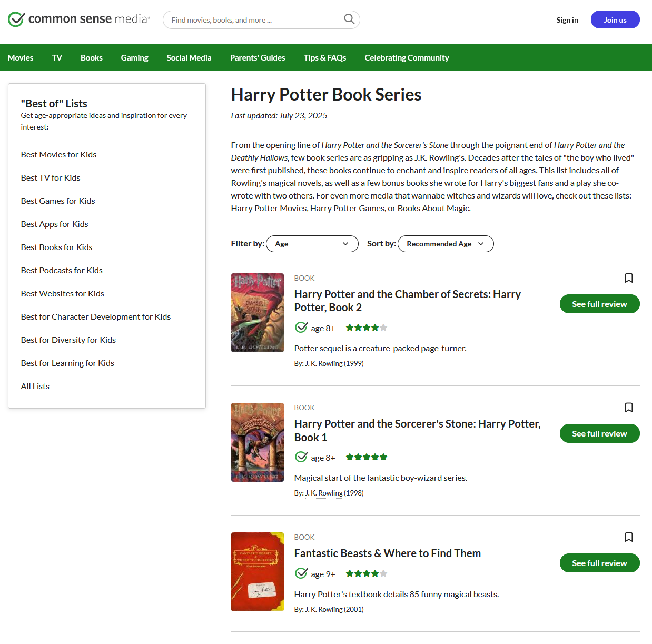
Task: Click age checkmark icon for Fantastic Beasts
Action: pyautogui.click(x=301, y=573)
